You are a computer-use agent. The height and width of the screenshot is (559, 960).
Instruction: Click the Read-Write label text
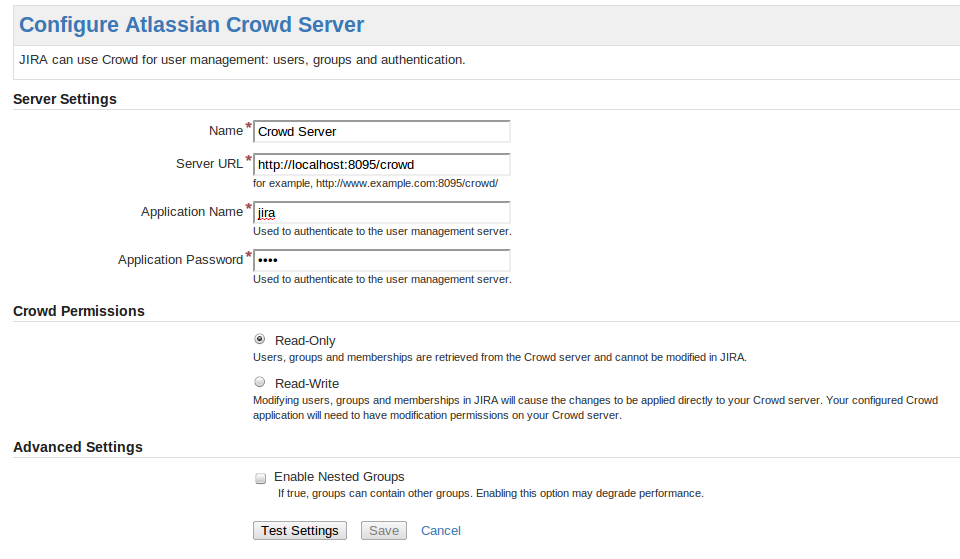tap(307, 383)
